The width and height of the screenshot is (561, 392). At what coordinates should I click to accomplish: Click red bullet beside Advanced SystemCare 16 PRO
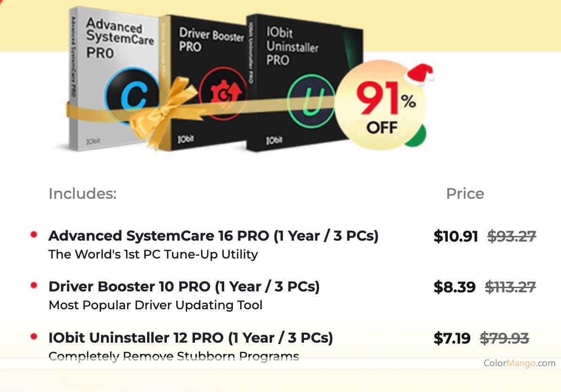34,235
